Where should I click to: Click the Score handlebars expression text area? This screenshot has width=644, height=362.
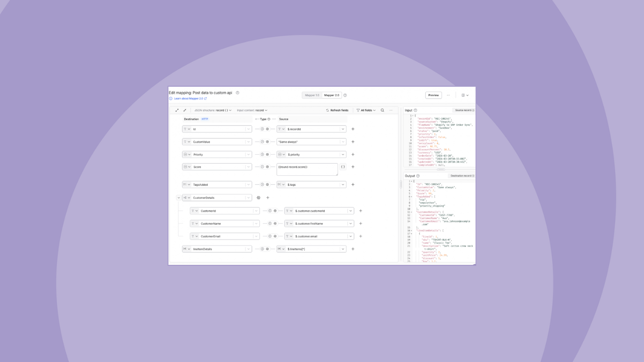tap(306, 170)
